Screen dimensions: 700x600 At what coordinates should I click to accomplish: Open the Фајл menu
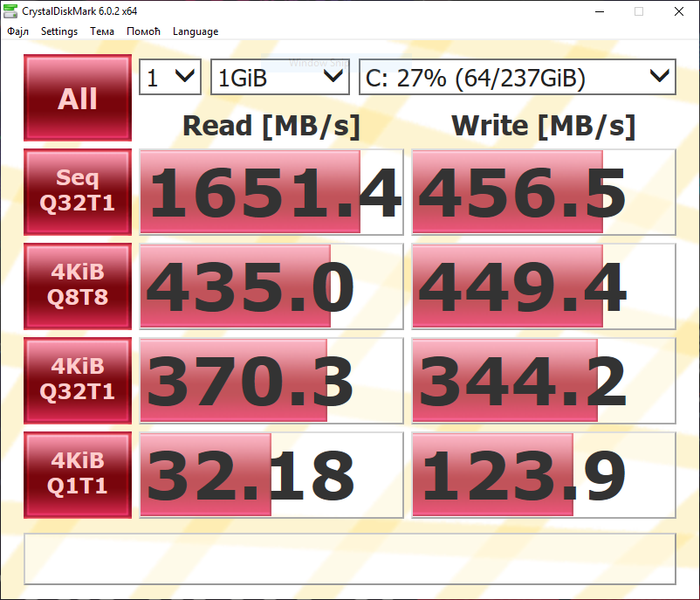(17, 31)
